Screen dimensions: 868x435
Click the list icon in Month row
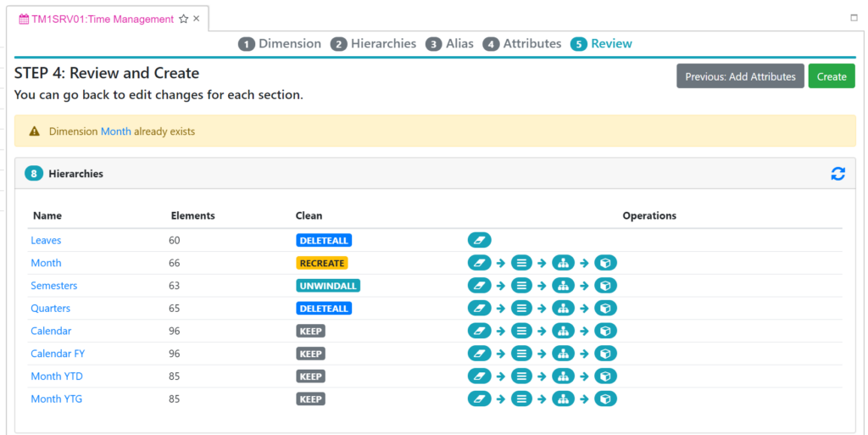pos(521,263)
